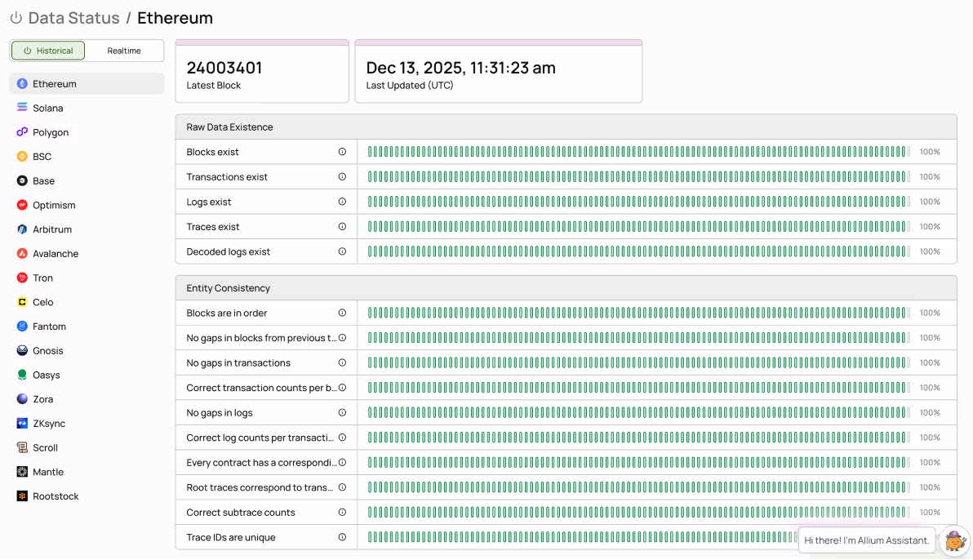Image resolution: width=973 pixels, height=560 pixels.
Task: Click the Latest Block 24003401 card
Action: [262, 71]
